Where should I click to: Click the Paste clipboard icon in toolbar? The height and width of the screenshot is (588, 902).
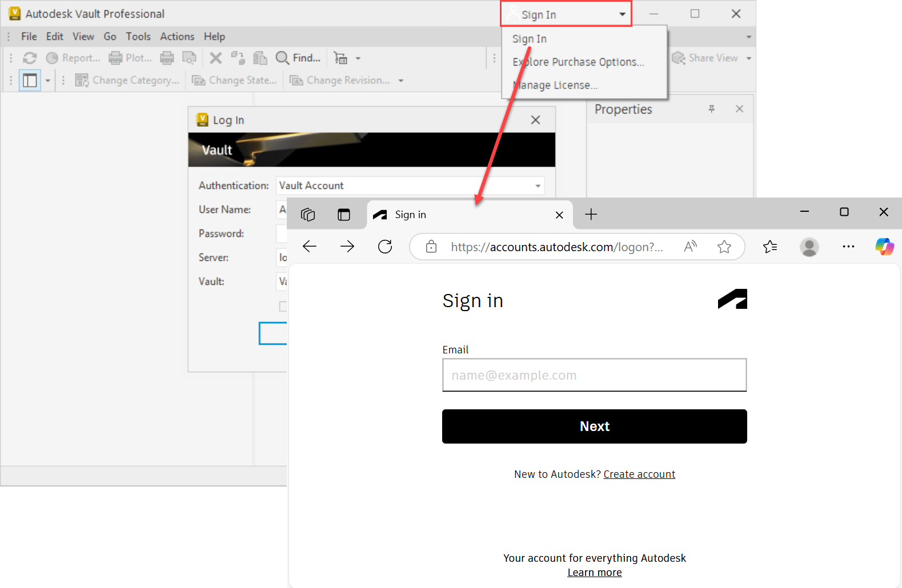260,58
